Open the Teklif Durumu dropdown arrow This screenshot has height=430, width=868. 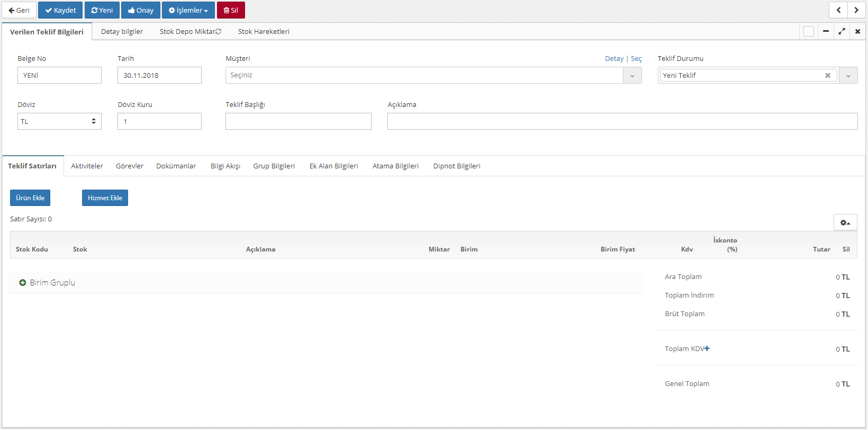click(x=848, y=76)
